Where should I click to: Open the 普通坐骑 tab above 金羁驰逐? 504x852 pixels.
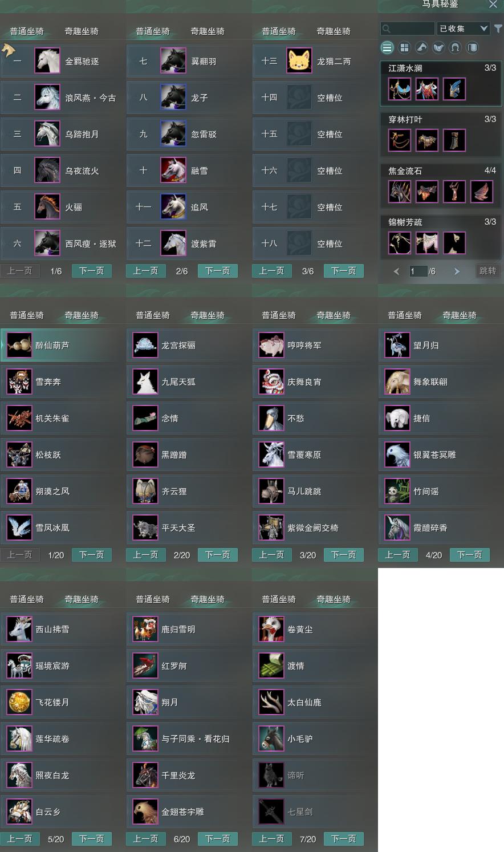pyautogui.click(x=27, y=31)
